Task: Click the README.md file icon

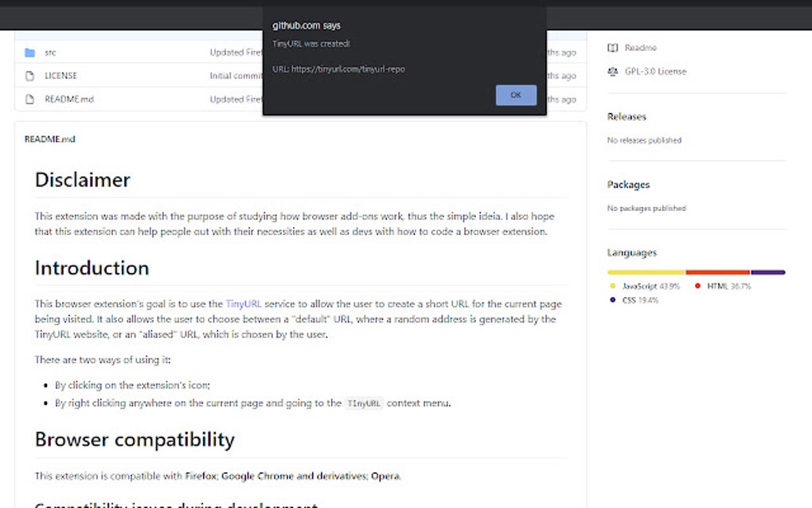Action: 29,99
